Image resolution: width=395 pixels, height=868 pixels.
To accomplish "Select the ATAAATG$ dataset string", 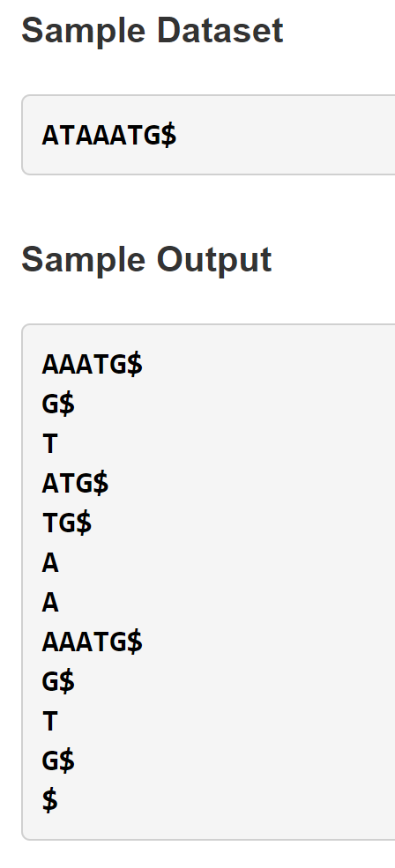I will [x=109, y=135].
